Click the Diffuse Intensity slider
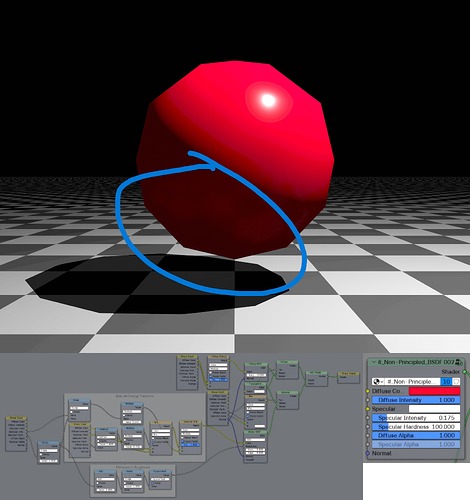The height and width of the screenshot is (500, 470). (x=416, y=400)
